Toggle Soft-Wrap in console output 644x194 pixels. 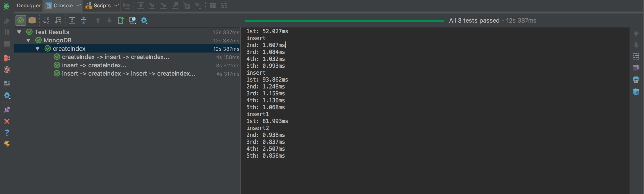636,57
